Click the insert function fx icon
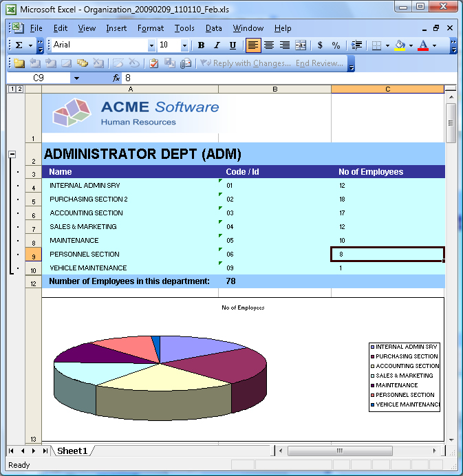Image resolution: width=463 pixels, height=476 pixels. click(x=116, y=78)
